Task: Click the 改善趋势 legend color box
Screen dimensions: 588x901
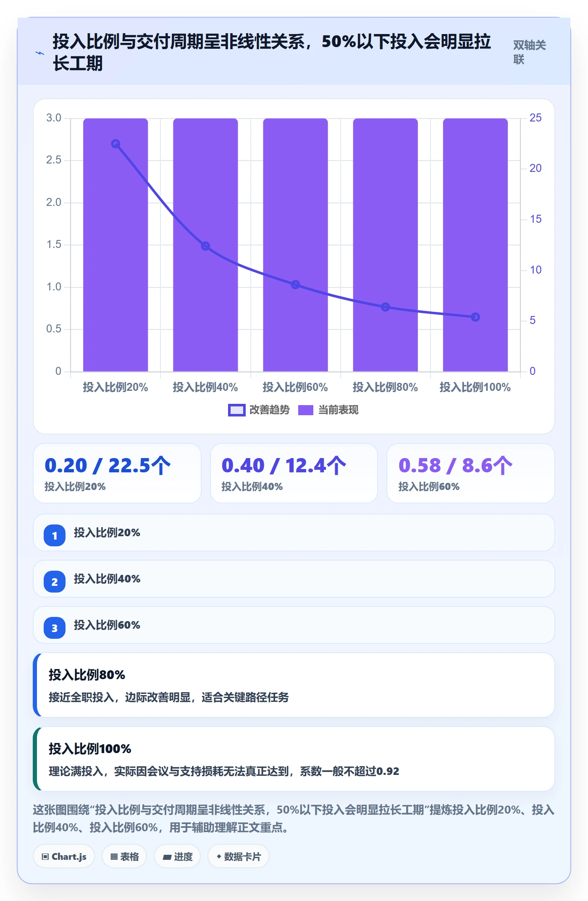Action: pos(236,410)
